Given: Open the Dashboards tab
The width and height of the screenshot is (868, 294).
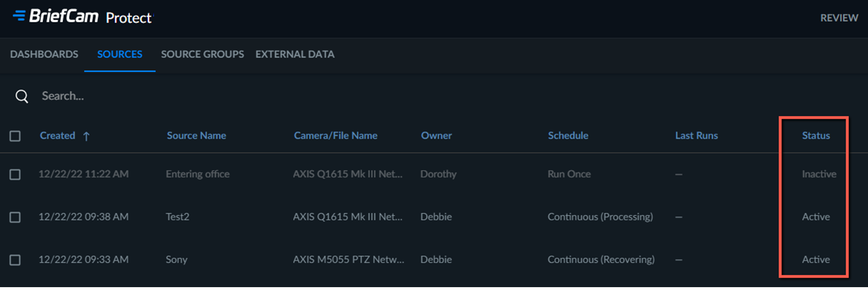Looking at the screenshot, I should [x=44, y=54].
